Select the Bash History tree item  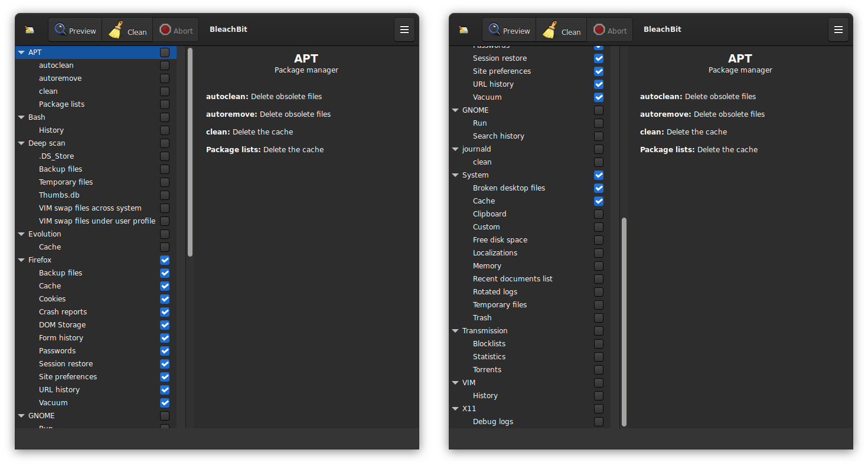(x=51, y=130)
